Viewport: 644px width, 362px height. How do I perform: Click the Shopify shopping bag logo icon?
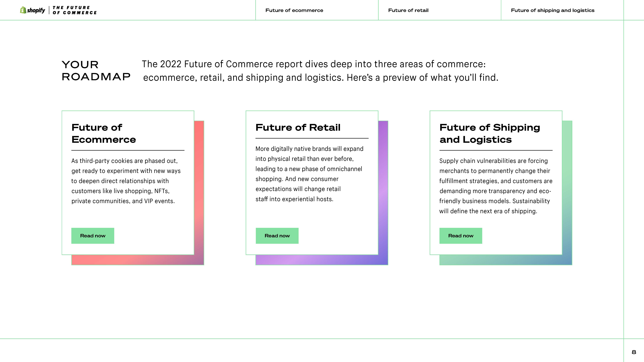23,10
